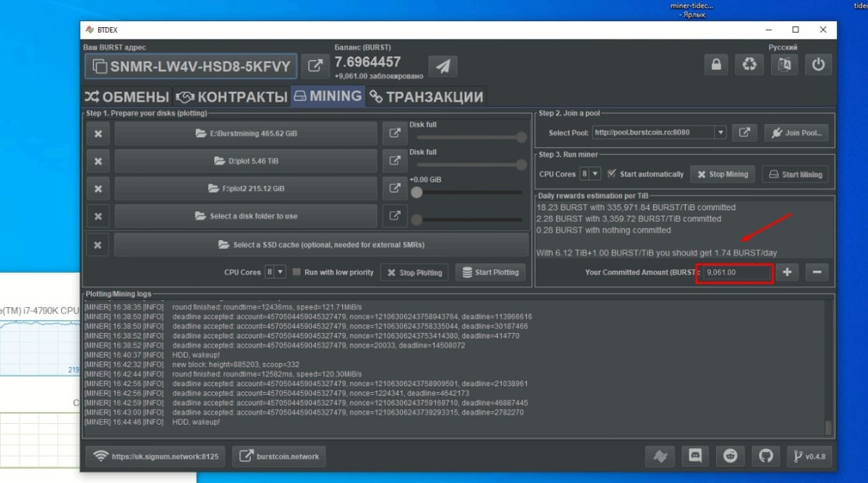
Task: Click Select a disk folder to use
Action: (245, 216)
